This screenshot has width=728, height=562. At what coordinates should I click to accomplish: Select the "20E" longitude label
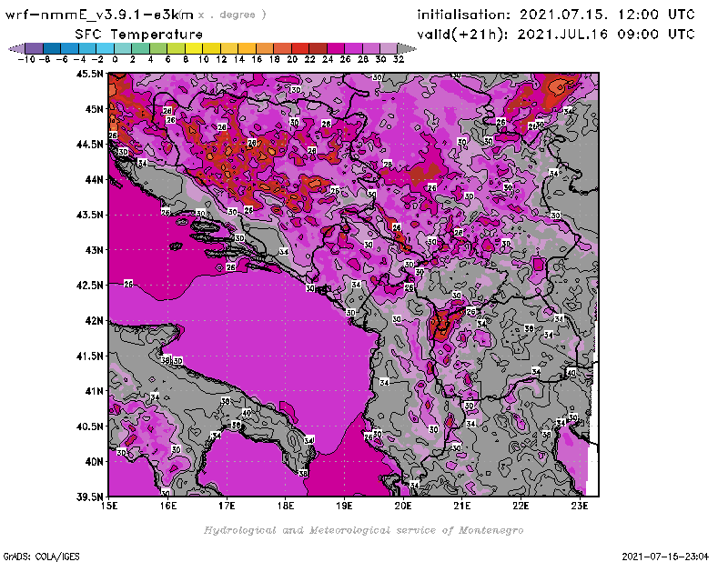(403, 506)
